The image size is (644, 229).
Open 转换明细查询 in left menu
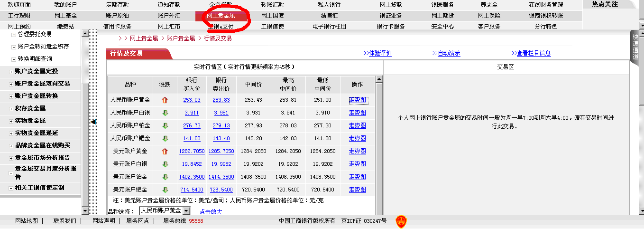point(35,59)
